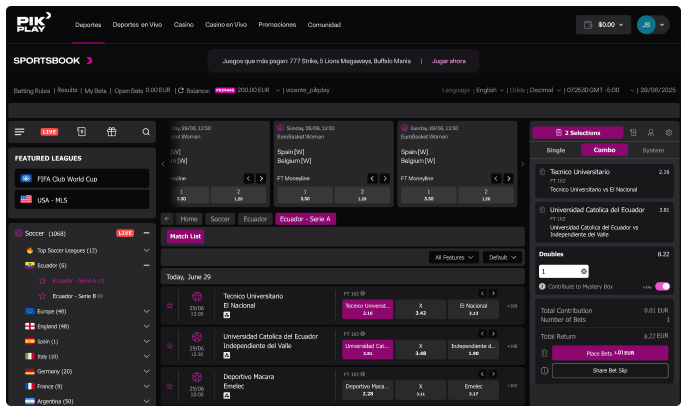This screenshot has height=412, width=687.
Task: Open the My Bets link
Action: pyautogui.click(x=95, y=91)
